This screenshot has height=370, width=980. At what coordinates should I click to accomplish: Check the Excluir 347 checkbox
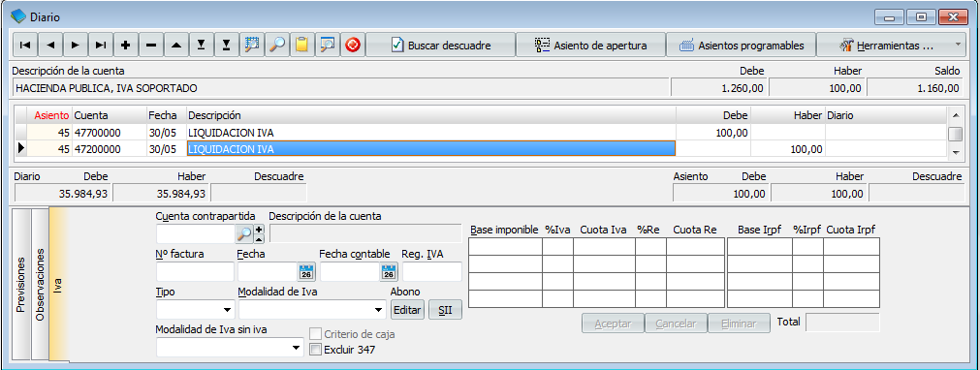tap(316, 350)
